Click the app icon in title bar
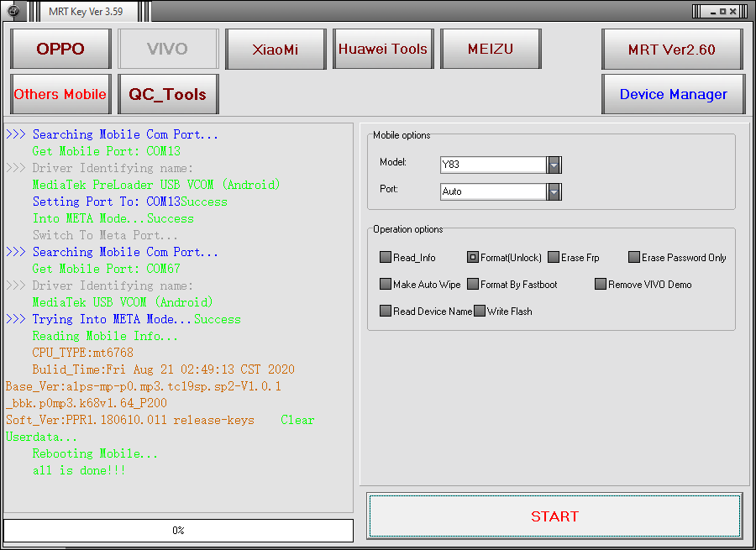756x550 pixels. 13,11
